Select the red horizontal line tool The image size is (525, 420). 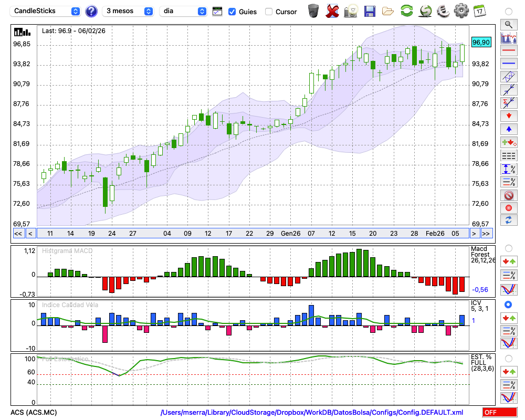509,50
